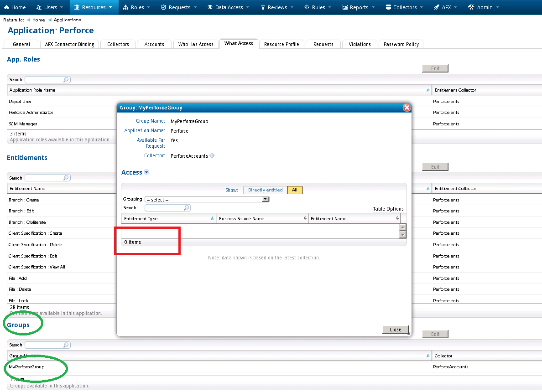Open the Roles menu dropdown
The image size is (542, 392).
[x=148, y=8]
